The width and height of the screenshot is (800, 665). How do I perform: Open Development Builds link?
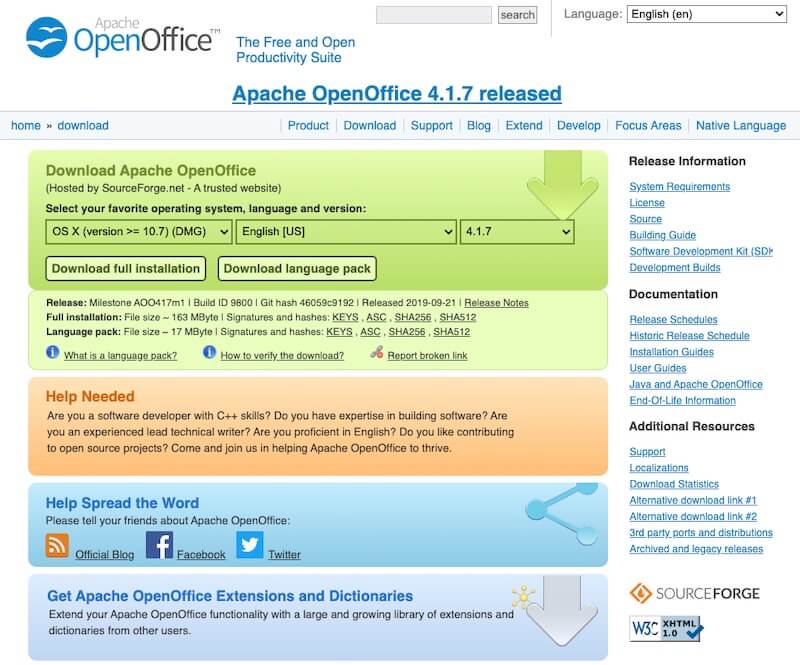(674, 267)
